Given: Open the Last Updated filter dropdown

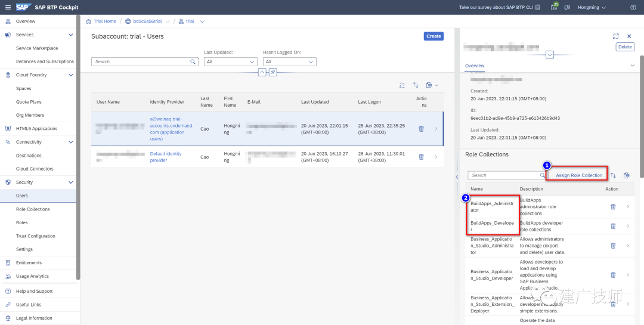Looking at the screenshot, I should pyautogui.click(x=230, y=61).
